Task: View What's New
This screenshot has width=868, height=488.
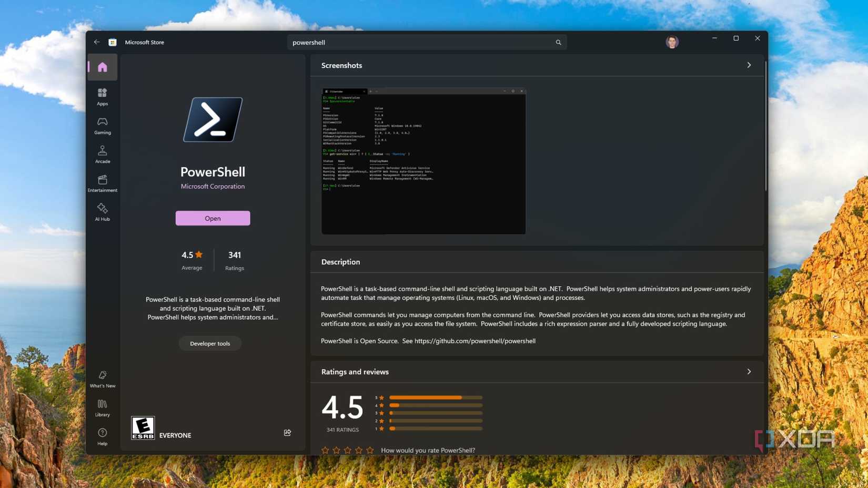Action: (x=102, y=379)
